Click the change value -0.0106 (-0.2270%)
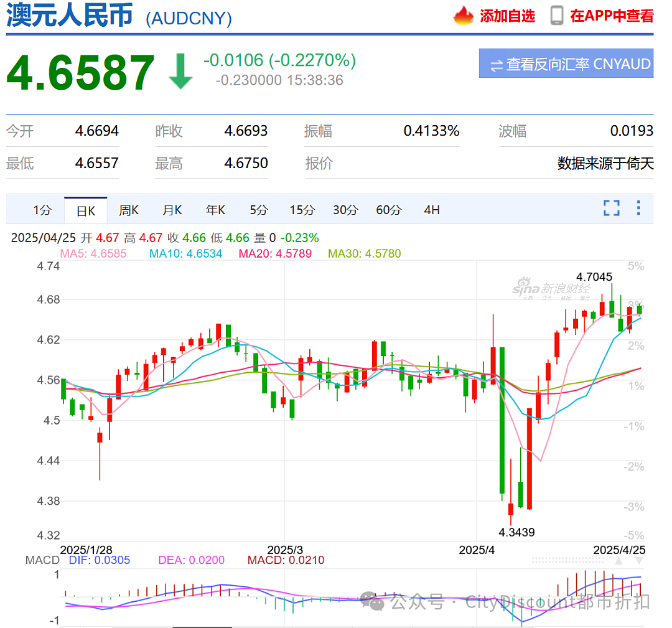Image resolution: width=672 pixels, height=628 pixels. 279,60
